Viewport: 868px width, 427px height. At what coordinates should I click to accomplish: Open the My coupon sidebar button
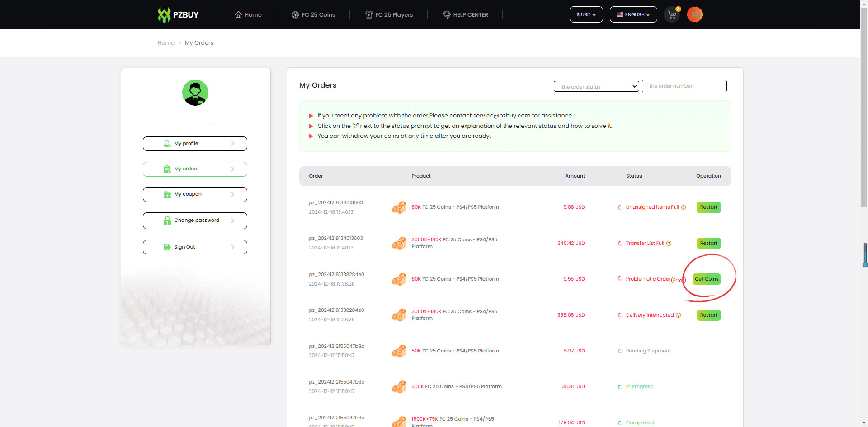(x=195, y=194)
